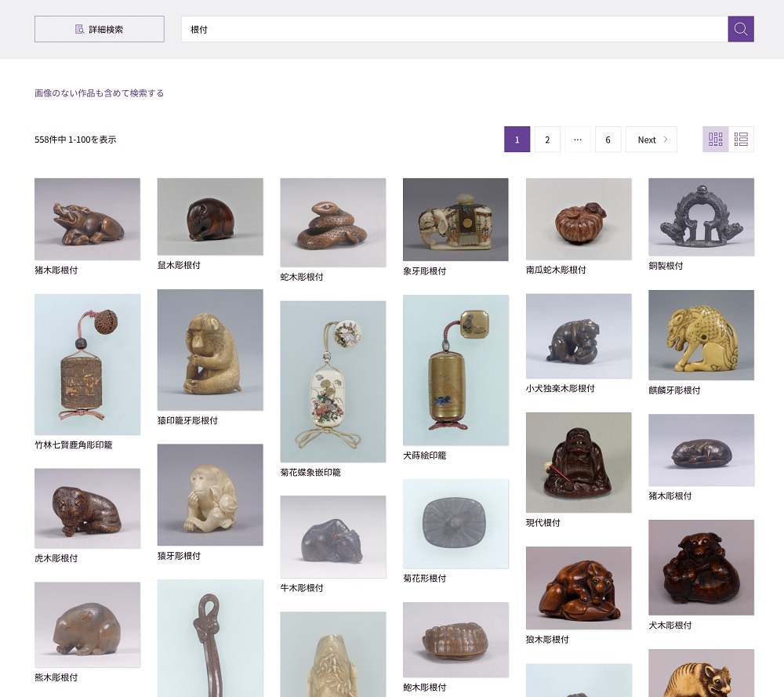The image size is (784, 697).
Task: Click the Next page button
Action: coord(651,140)
